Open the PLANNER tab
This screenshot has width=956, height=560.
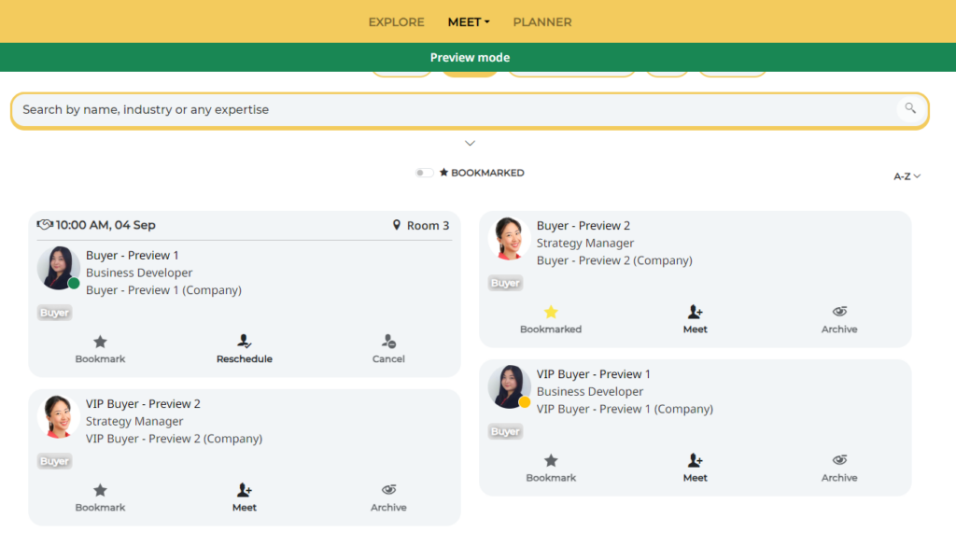pyautogui.click(x=541, y=21)
